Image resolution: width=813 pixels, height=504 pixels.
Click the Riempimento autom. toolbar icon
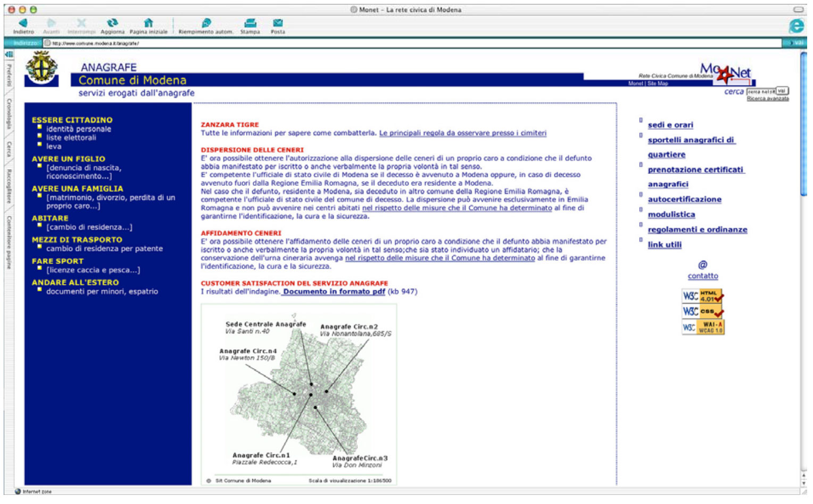(x=206, y=23)
